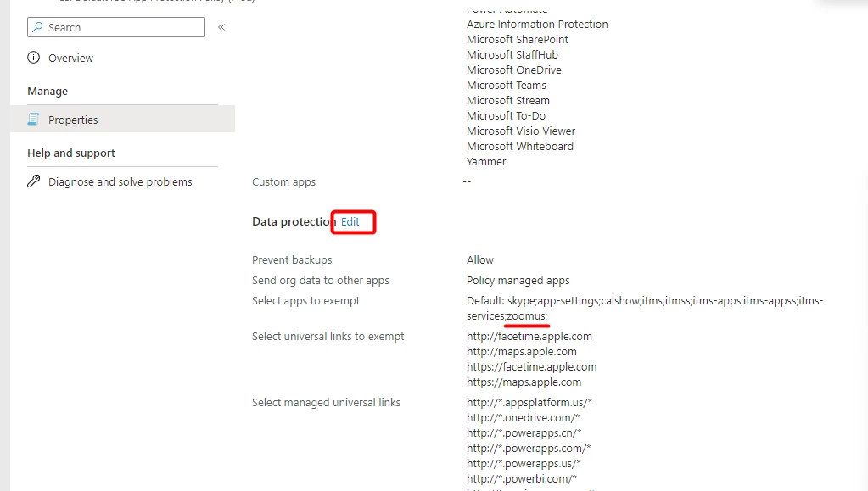Click the http://*.powerapps.cn/* entry
Image resolution: width=868 pixels, height=491 pixels.
pos(524,432)
